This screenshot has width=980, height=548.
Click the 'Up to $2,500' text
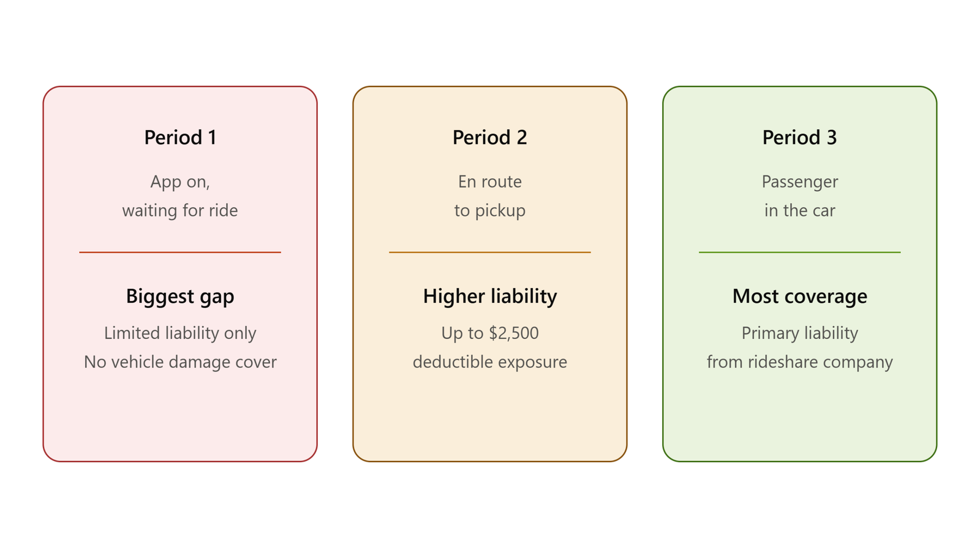click(x=489, y=333)
